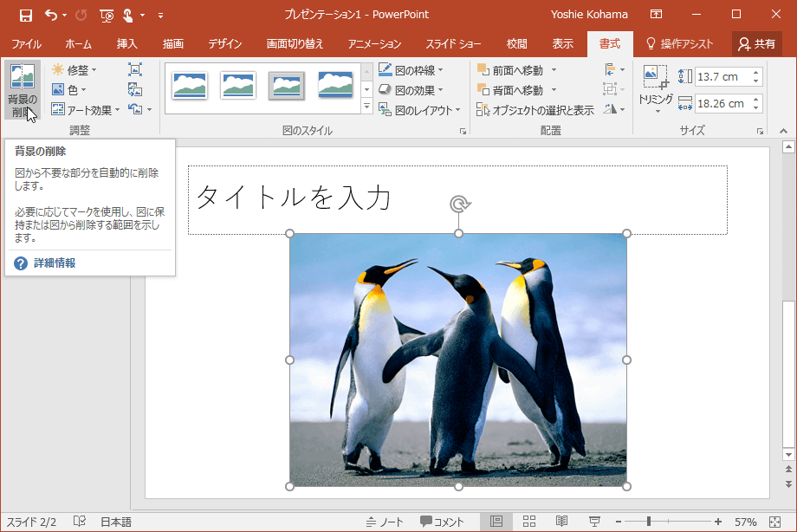The width and height of the screenshot is (797, 532).
Task: Fit slide to current window icon
Action: coord(774,522)
